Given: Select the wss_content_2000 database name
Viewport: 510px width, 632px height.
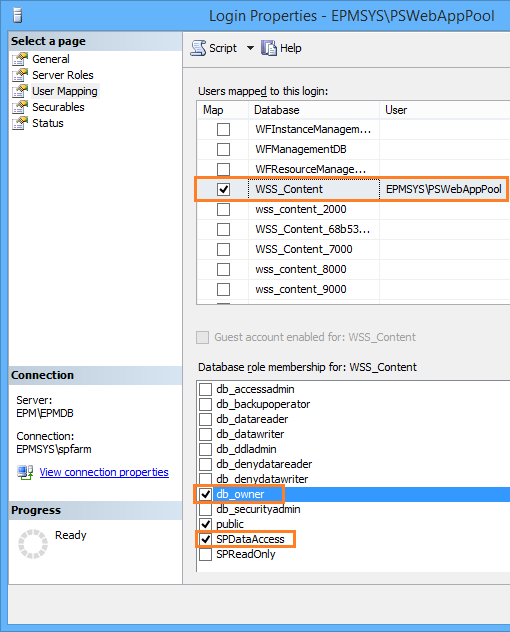Looking at the screenshot, I should (x=301, y=210).
